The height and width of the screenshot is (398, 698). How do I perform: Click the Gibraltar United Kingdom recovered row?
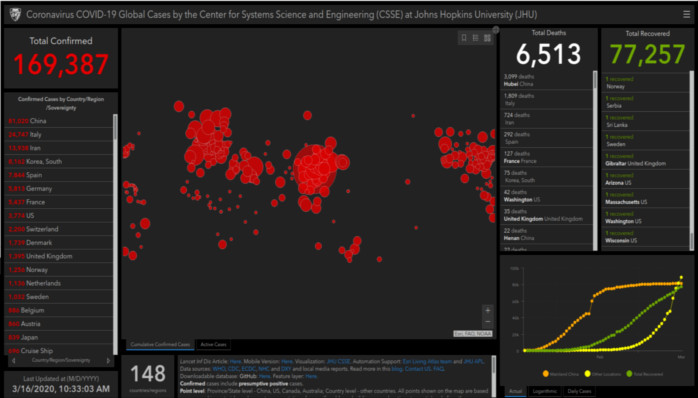pyautogui.click(x=645, y=160)
